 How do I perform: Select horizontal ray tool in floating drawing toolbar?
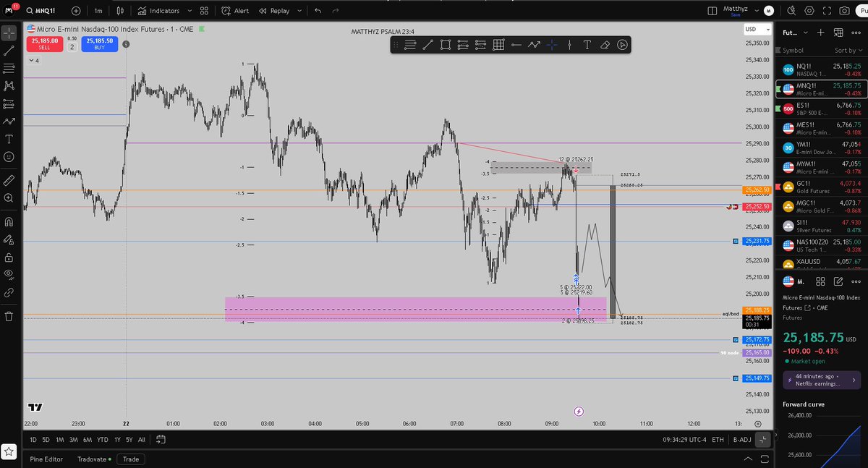[x=516, y=45]
